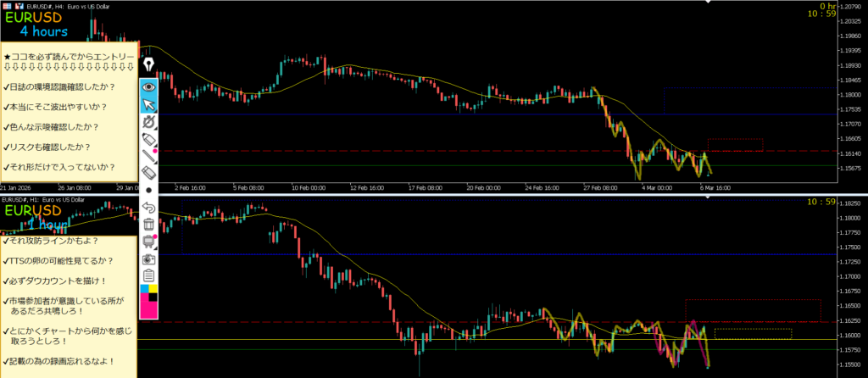Click the trash icon with pink dot
This screenshot has width=868, height=378.
pos(149,242)
